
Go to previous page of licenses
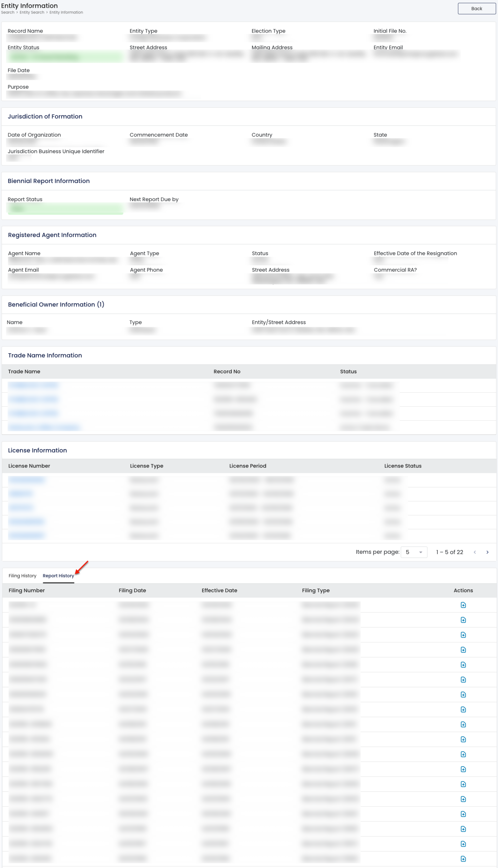pos(475,552)
